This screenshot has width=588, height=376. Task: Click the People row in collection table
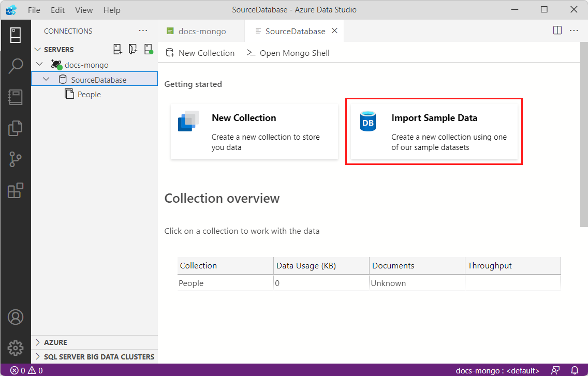pyautogui.click(x=369, y=283)
